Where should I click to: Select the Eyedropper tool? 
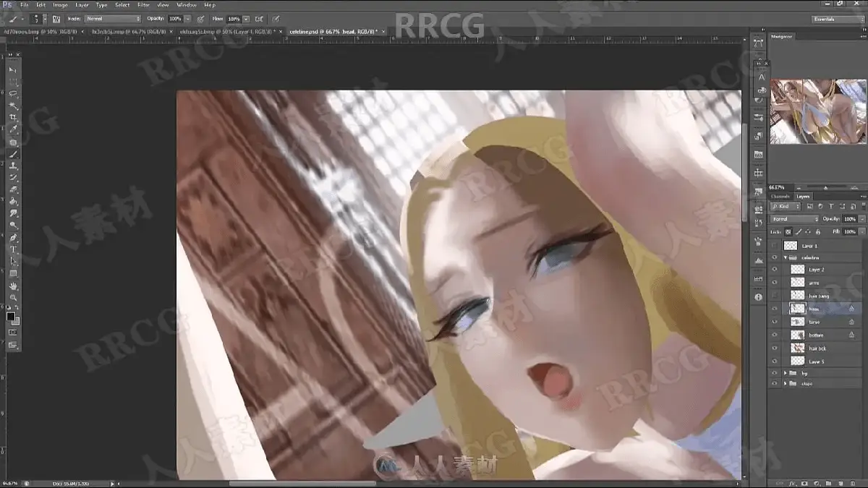click(x=13, y=129)
